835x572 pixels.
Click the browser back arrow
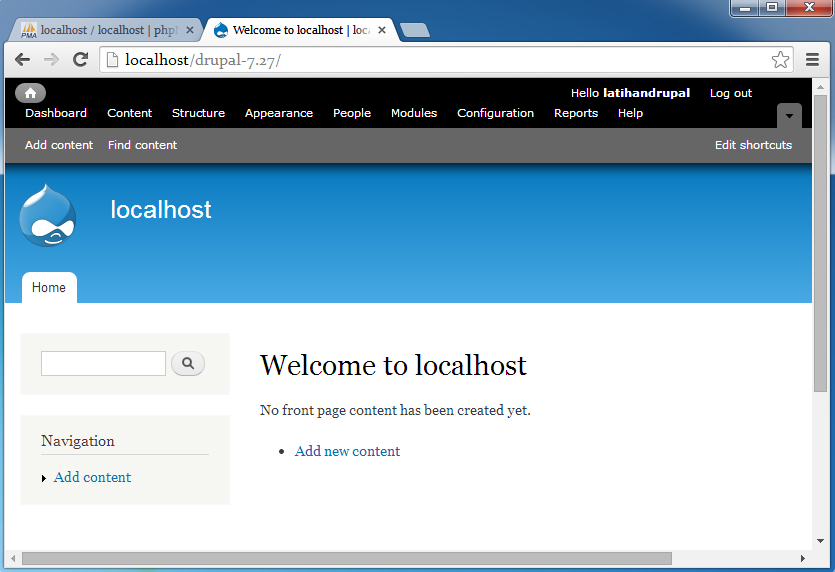(22, 60)
